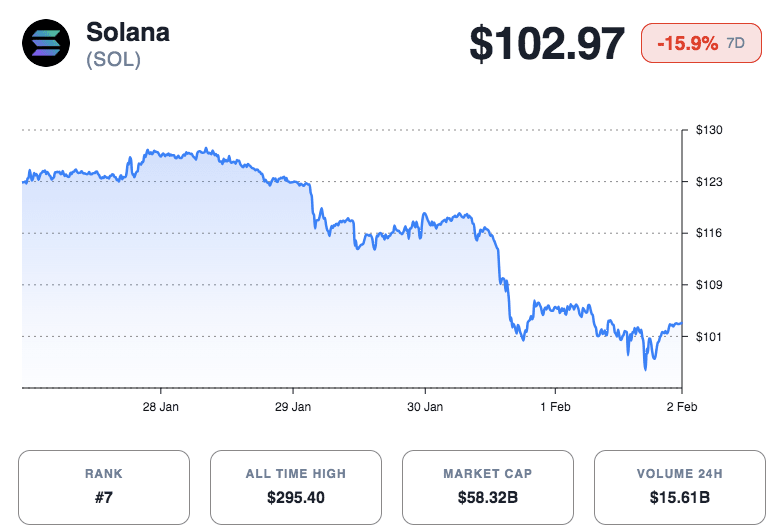Screen dimensions: 782x531
Task: Click the Solana coin name heading
Action: (x=127, y=32)
